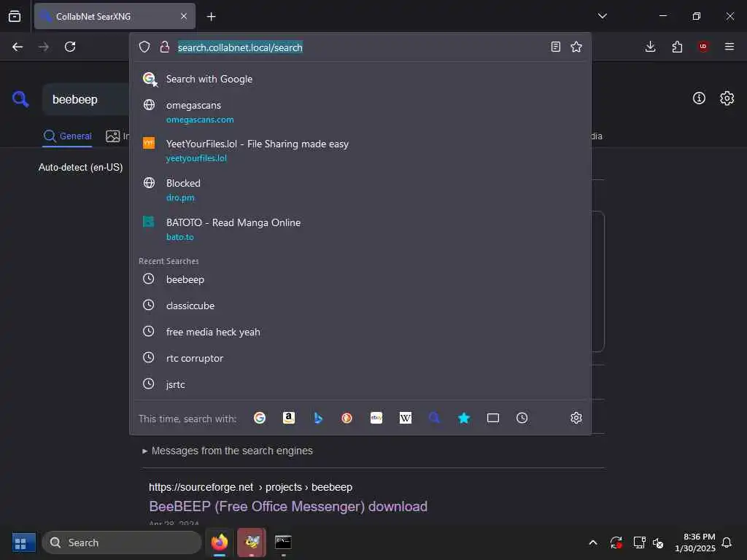The width and height of the screenshot is (747, 560).
Task: Close the CollabNet SearXNG tab
Action: [183, 16]
